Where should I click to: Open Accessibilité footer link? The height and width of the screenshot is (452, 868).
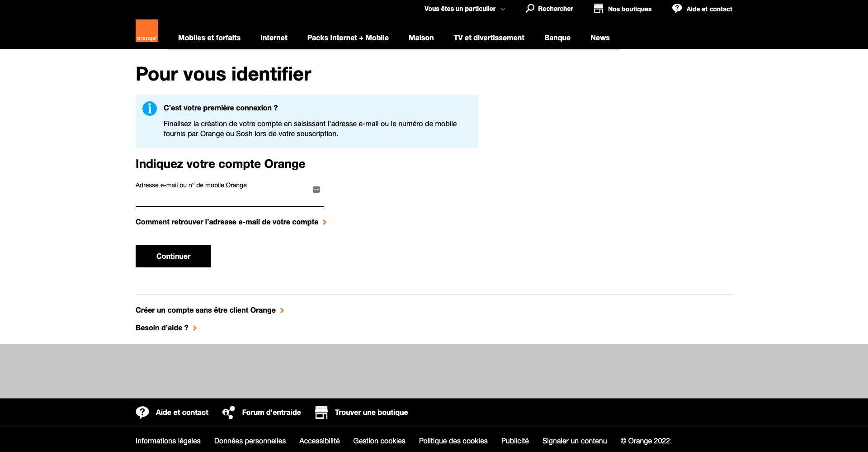tap(320, 441)
